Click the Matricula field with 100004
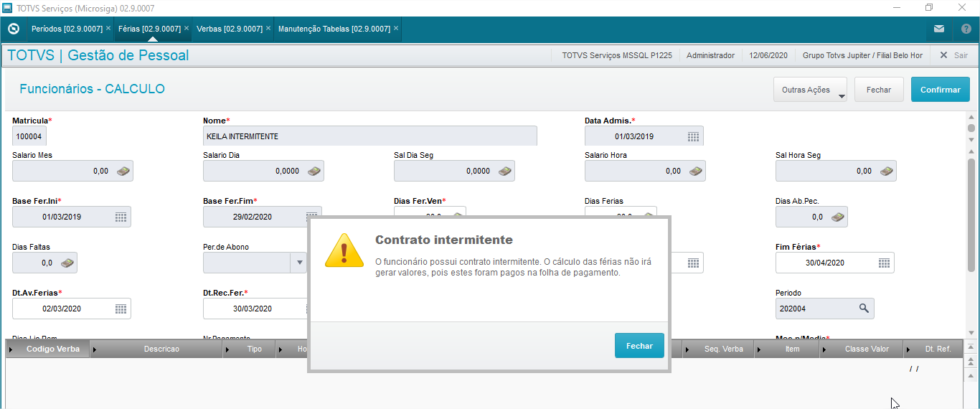This screenshot has height=409, width=980. pyautogui.click(x=29, y=136)
